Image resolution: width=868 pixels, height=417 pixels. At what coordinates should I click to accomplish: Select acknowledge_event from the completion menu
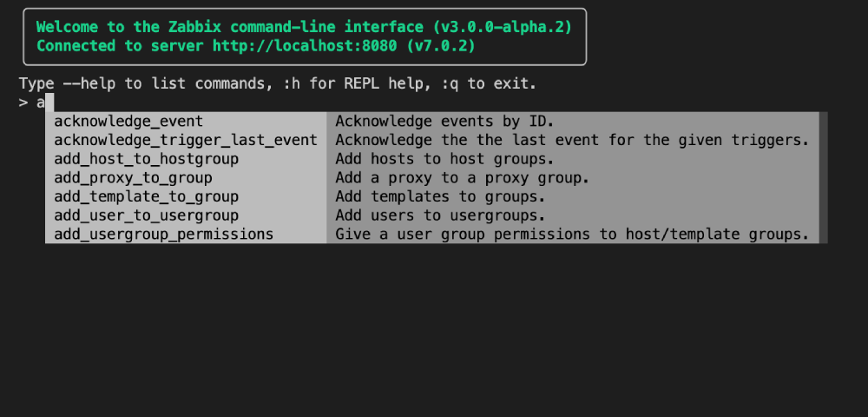[128, 121]
